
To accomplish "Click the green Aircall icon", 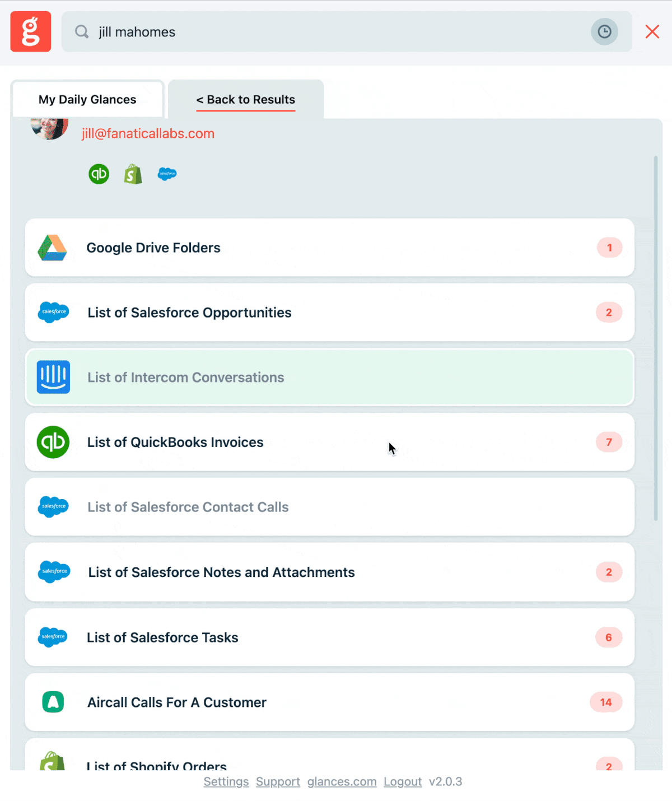I will (53, 702).
